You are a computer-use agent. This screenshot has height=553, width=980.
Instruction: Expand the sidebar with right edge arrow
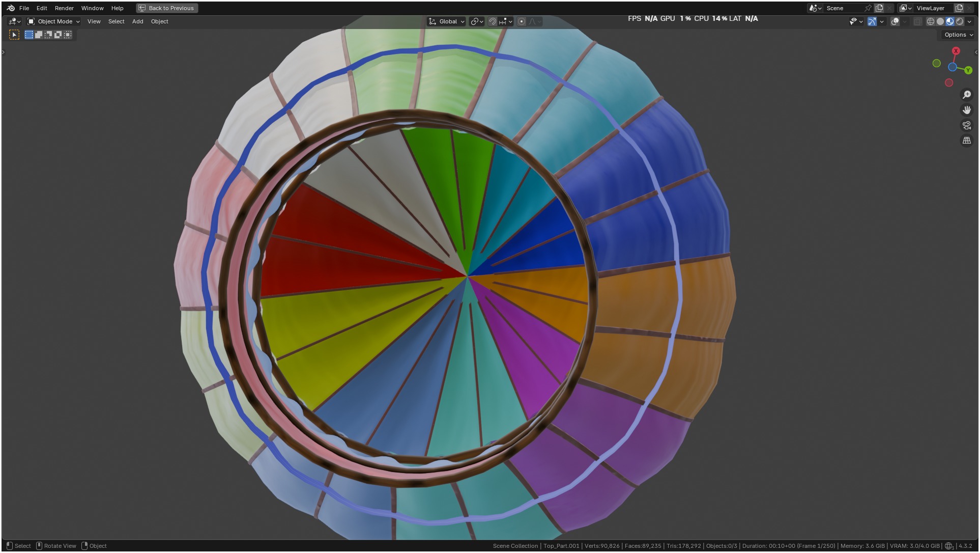click(x=976, y=52)
